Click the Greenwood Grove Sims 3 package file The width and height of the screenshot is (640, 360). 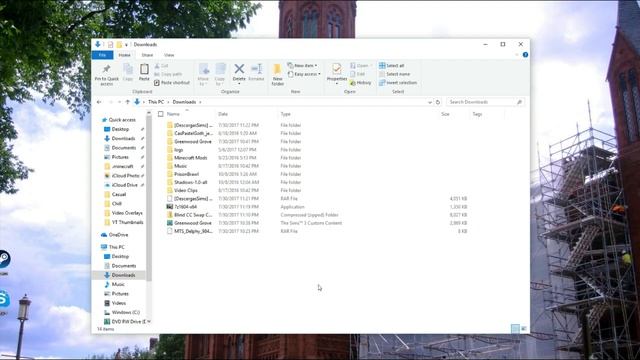(189, 223)
